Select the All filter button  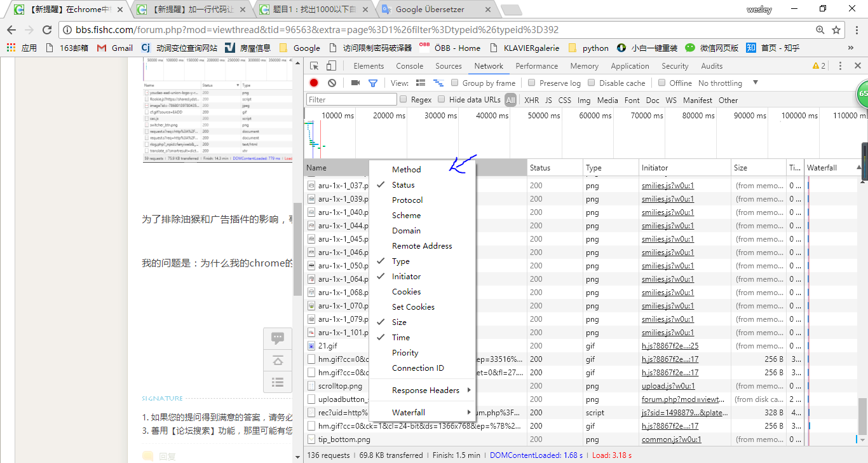(x=510, y=100)
